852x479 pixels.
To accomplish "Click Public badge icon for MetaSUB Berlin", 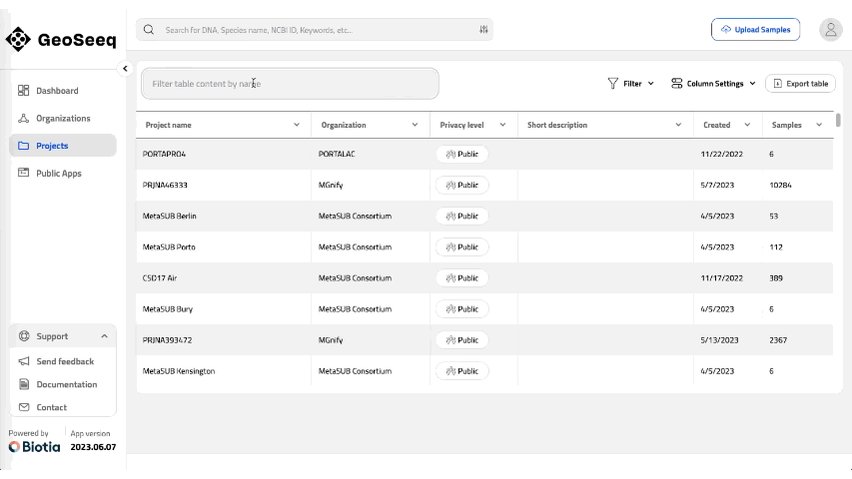I will pyautogui.click(x=450, y=216).
